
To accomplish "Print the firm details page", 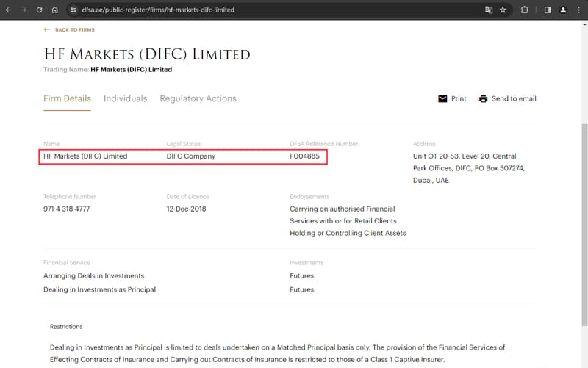I will point(452,98).
